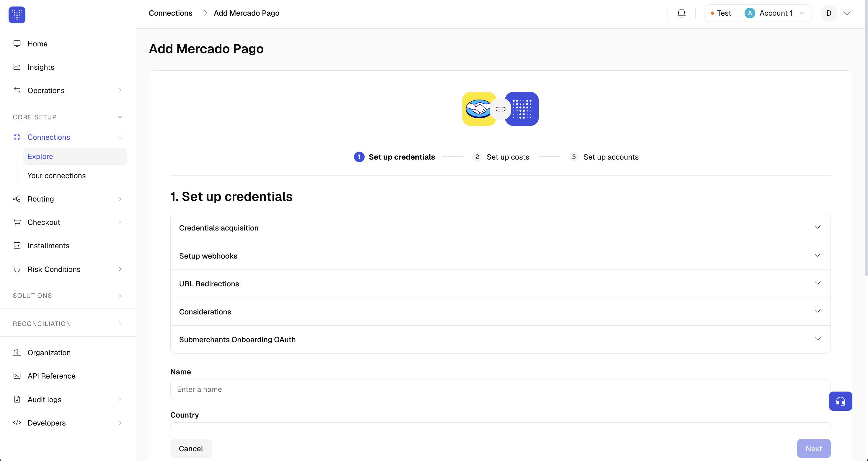Click the D user avatar
Viewport: 868px width, 461px height.
(x=829, y=13)
